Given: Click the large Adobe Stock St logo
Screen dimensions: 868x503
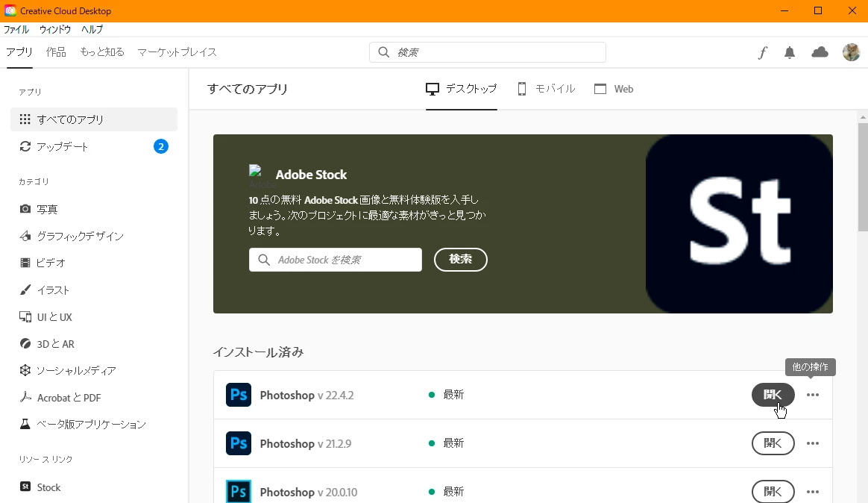Looking at the screenshot, I should pyautogui.click(x=739, y=224).
